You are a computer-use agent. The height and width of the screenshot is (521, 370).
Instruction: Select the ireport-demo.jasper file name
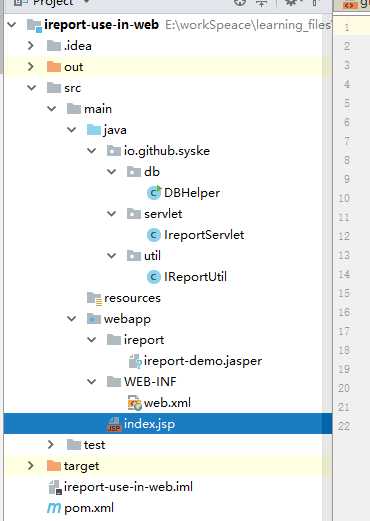[203, 361]
